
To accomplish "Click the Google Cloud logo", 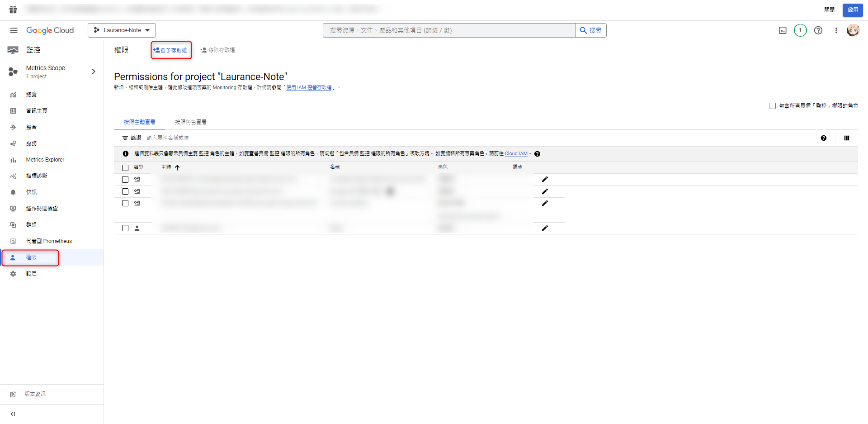I will pyautogui.click(x=50, y=30).
